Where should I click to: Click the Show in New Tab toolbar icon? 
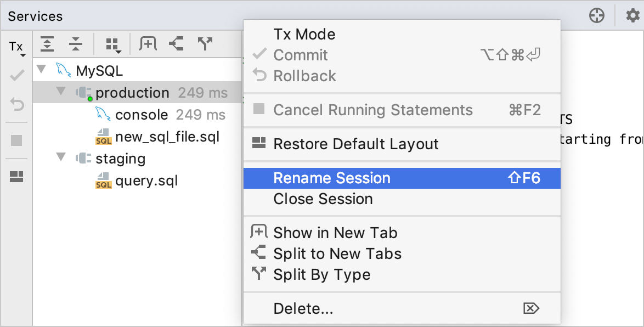click(147, 43)
